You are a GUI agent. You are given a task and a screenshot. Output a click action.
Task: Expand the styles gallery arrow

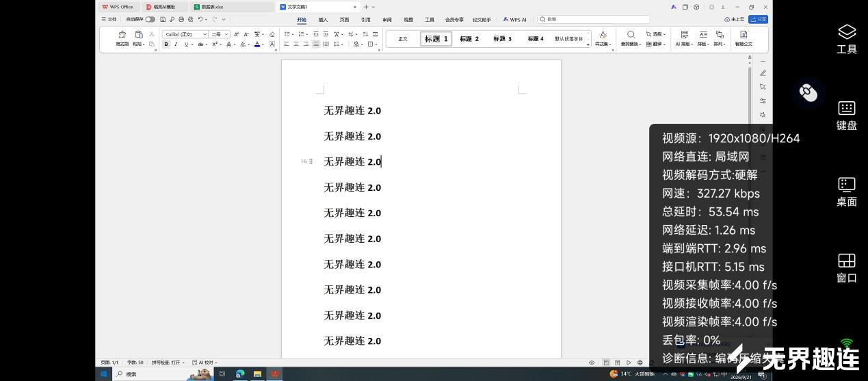tap(588, 44)
